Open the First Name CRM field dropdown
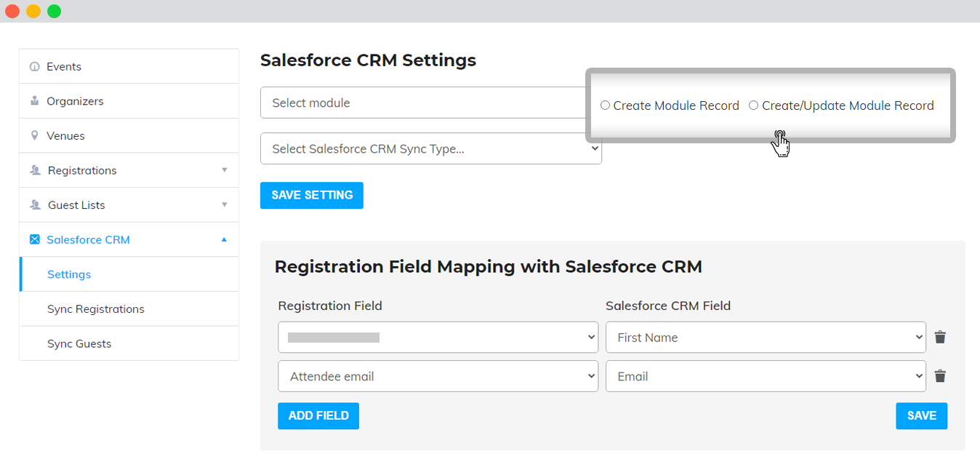This screenshot has height=462, width=980. 766,338
